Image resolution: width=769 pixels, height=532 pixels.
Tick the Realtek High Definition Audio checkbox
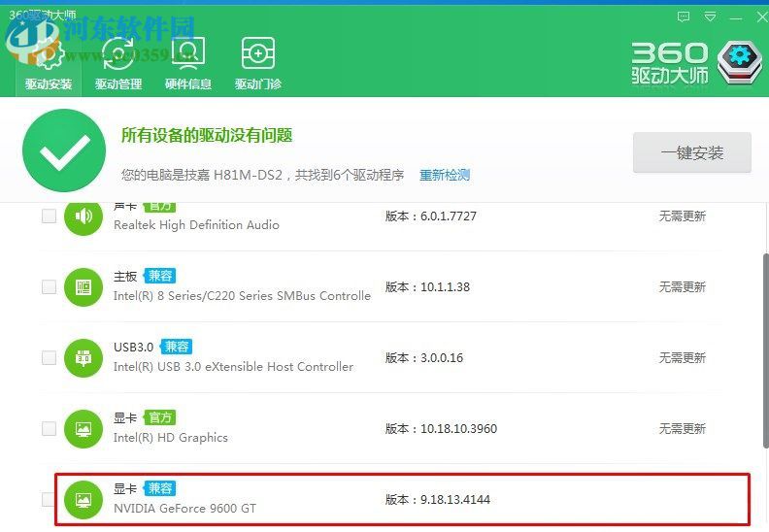coord(50,216)
